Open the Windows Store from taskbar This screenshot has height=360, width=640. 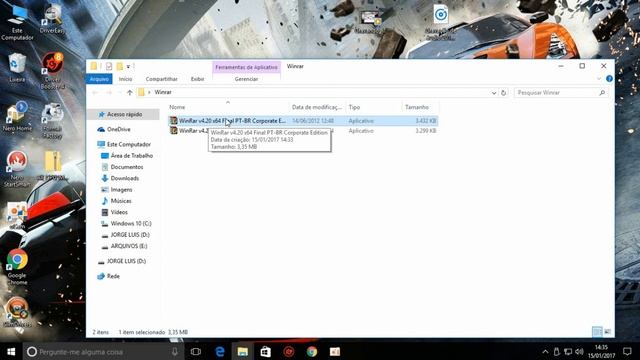[x=266, y=351]
